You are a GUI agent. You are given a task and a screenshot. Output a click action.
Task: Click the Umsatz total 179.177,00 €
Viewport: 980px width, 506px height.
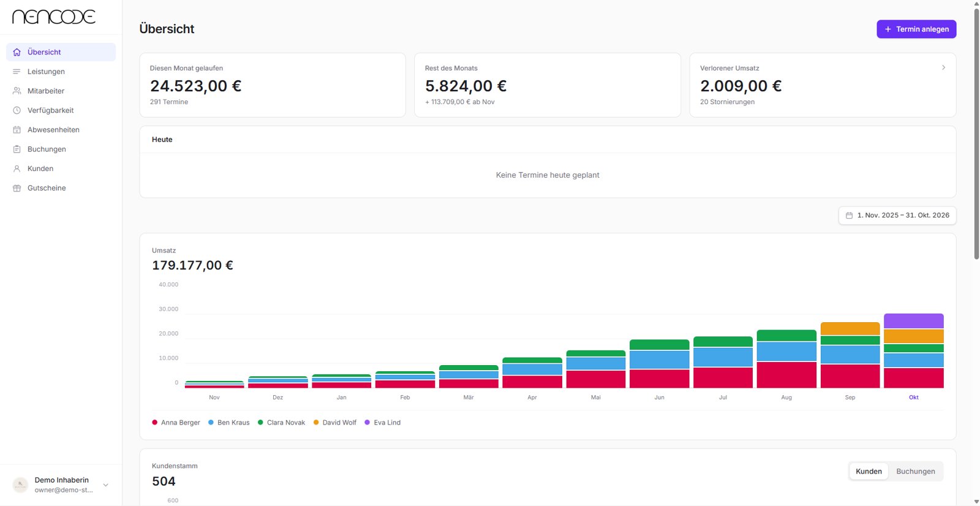(192, 265)
